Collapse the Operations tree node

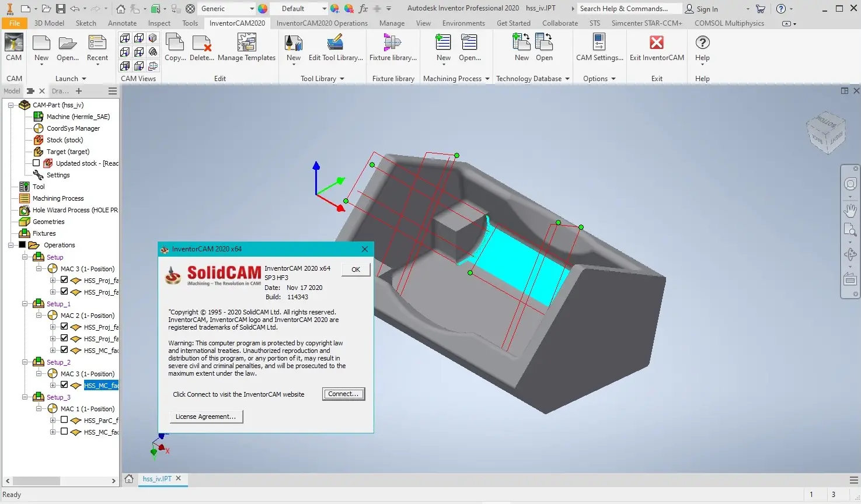11,245
